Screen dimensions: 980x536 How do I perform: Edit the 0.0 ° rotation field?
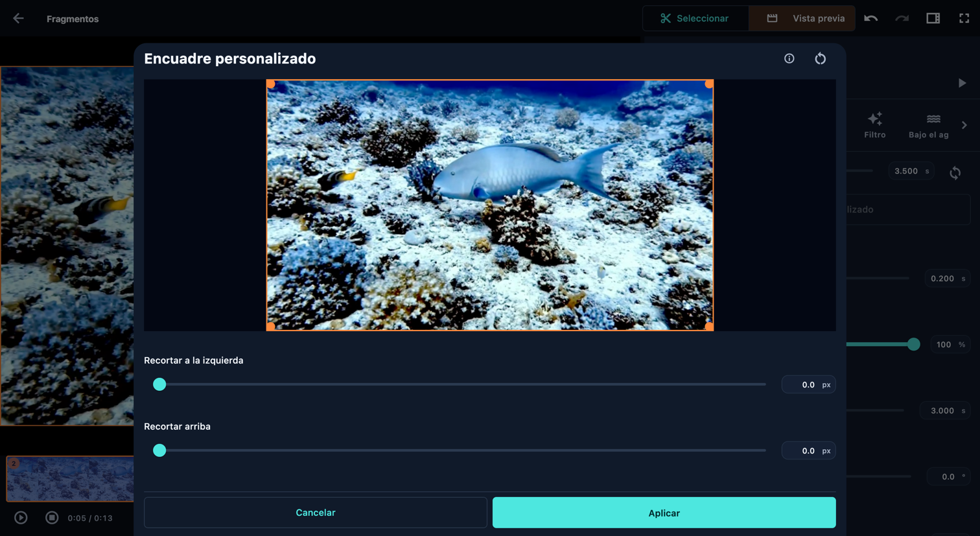949,476
